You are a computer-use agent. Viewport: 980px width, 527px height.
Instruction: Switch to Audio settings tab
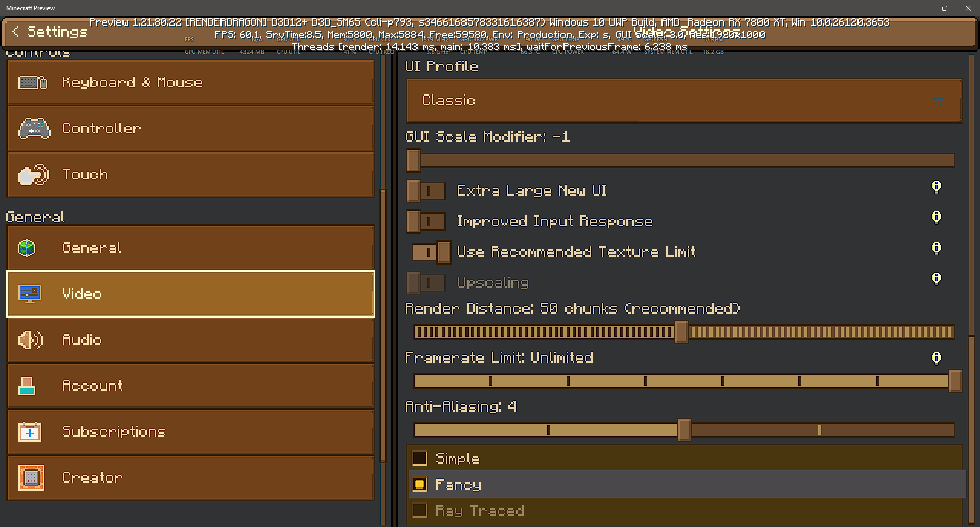point(190,340)
